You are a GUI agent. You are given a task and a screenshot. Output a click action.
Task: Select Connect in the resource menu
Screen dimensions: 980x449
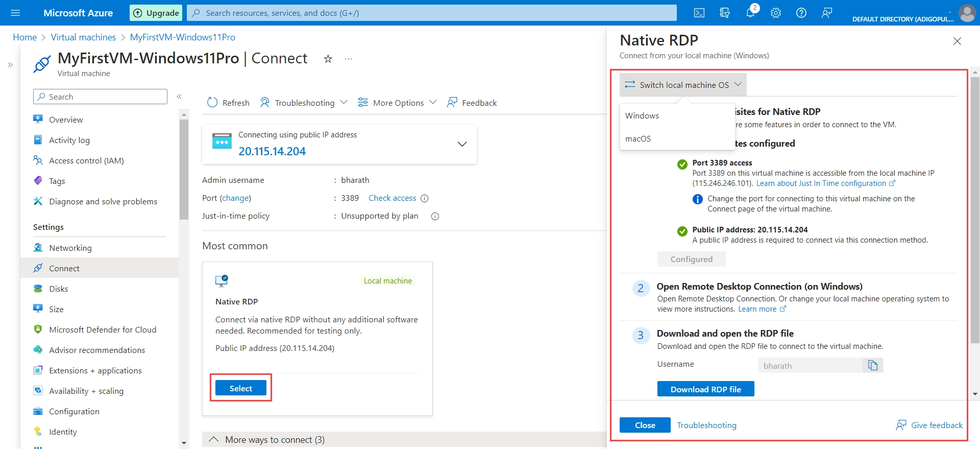tap(100, 268)
